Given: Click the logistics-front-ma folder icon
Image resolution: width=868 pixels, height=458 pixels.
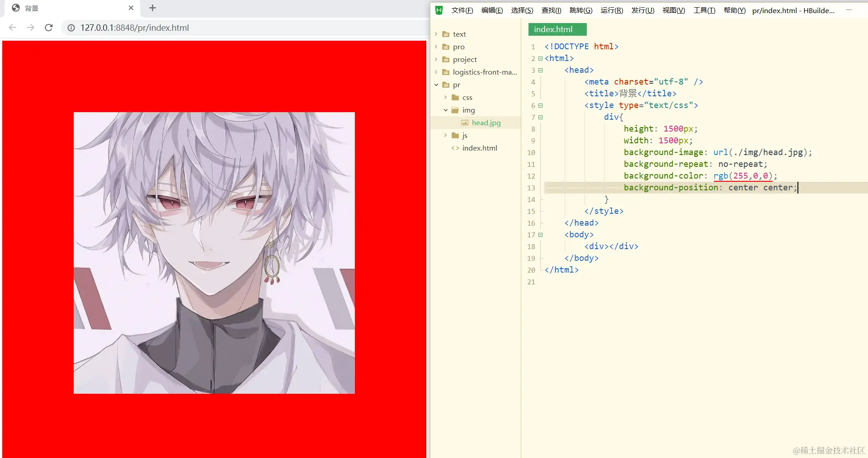Looking at the screenshot, I should [x=446, y=72].
